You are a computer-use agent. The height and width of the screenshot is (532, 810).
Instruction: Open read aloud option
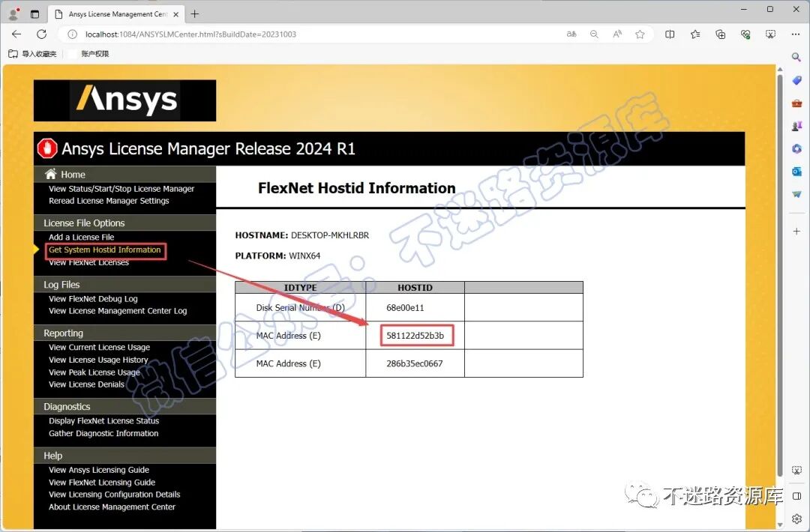(617, 34)
